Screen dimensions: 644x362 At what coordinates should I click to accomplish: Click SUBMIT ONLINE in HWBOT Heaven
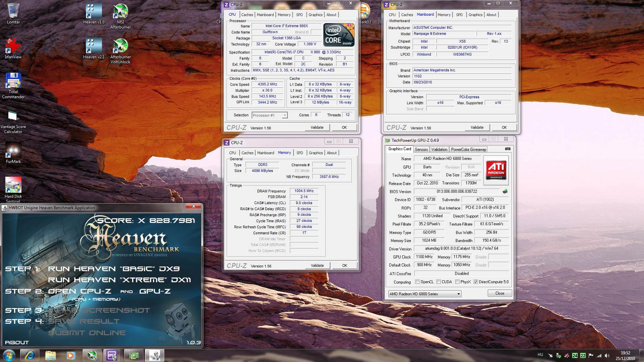[x=87, y=333]
